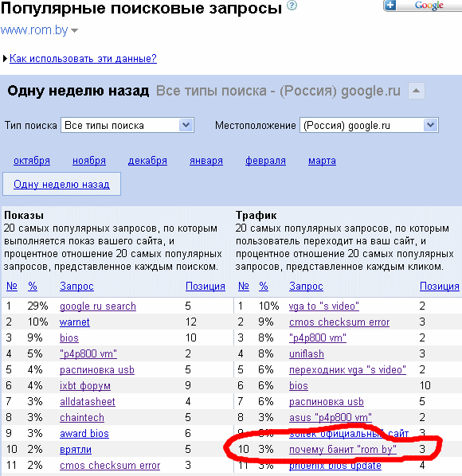Viewport: 462px width, 476px height.
Task: Open 'bios' query in Трафик table
Action: click(299, 386)
